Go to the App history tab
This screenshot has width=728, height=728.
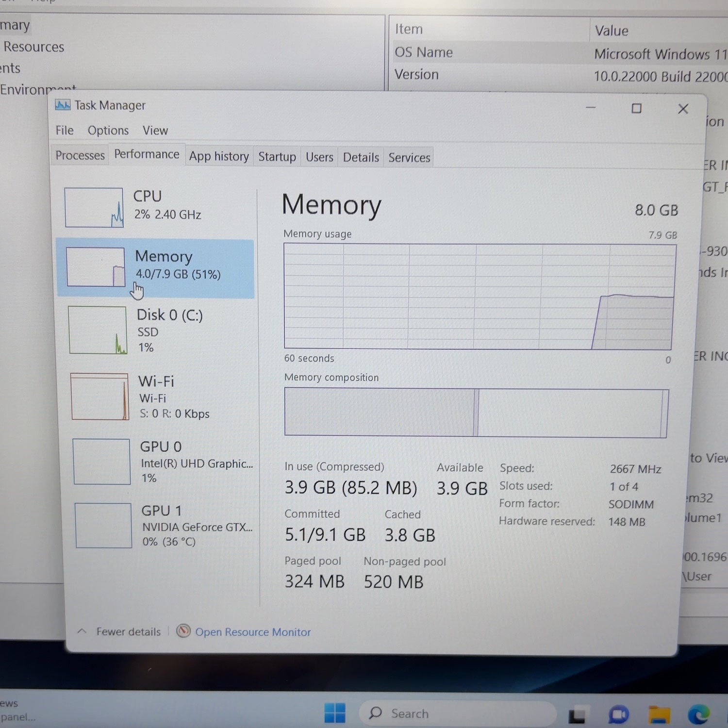tap(219, 156)
